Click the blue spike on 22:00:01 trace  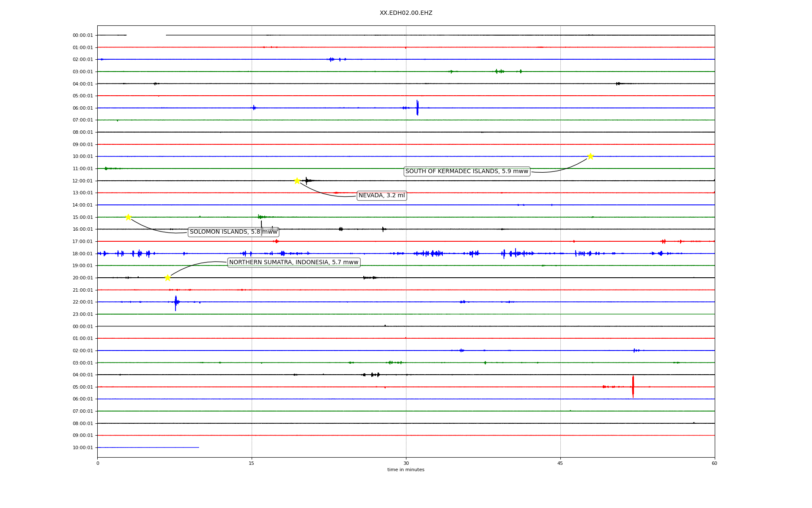[176, 303]
